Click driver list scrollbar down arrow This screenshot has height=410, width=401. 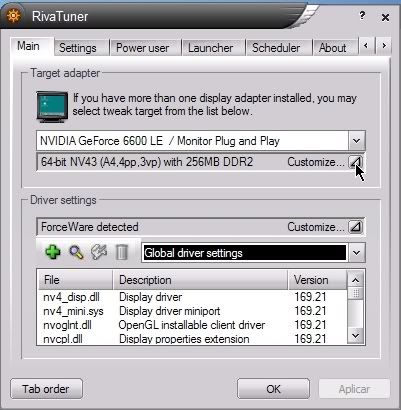click(x=356, y=335)
